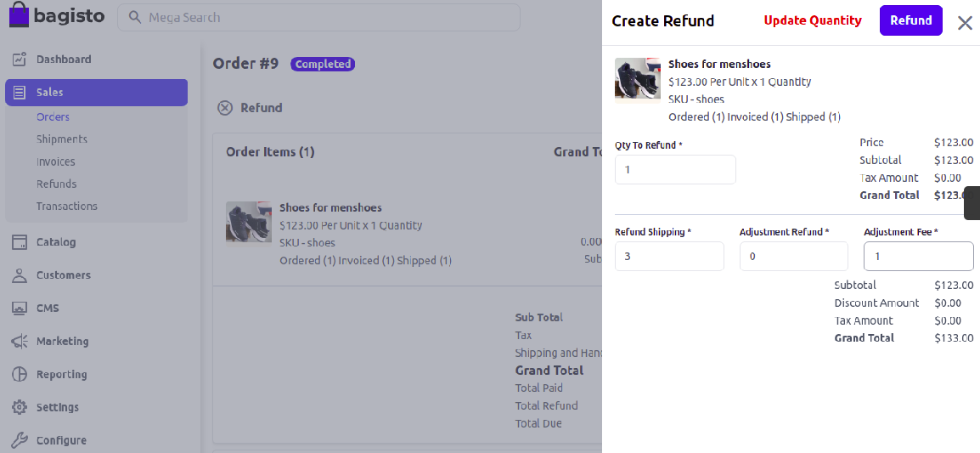
Task: Open Invoices in the sidebar
Action: pyautogui.click(x=55, y=161)
